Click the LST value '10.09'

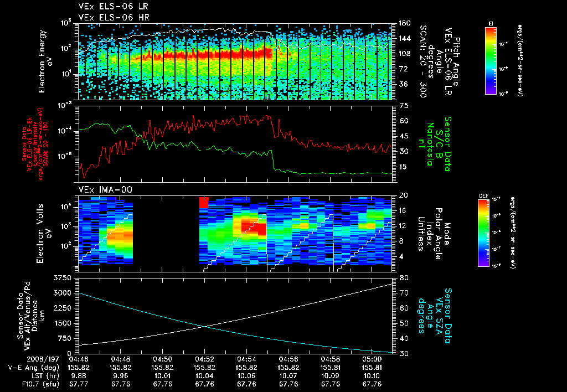pos(330,376)
